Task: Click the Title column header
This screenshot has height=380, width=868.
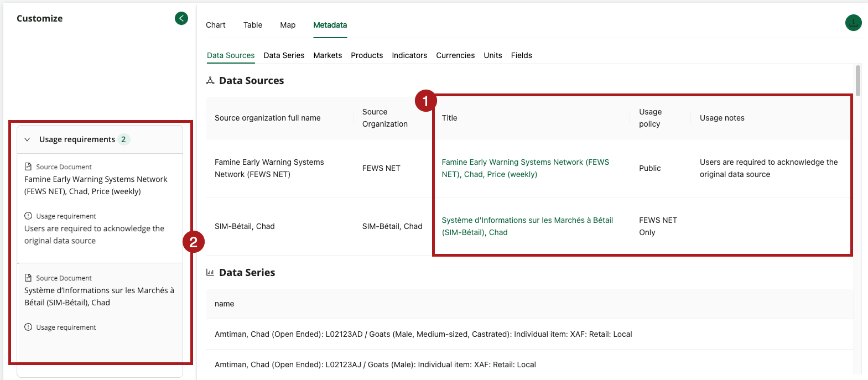Action: click(450, 118)
